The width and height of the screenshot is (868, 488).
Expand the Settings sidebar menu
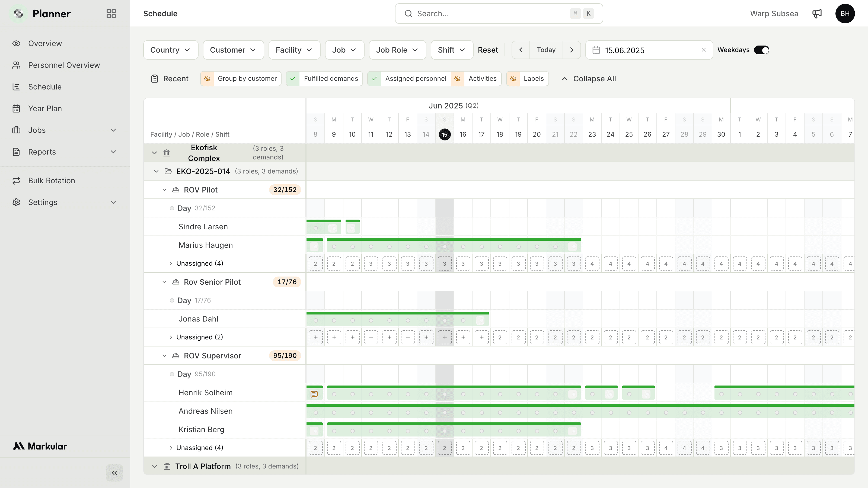coord(65,202)
